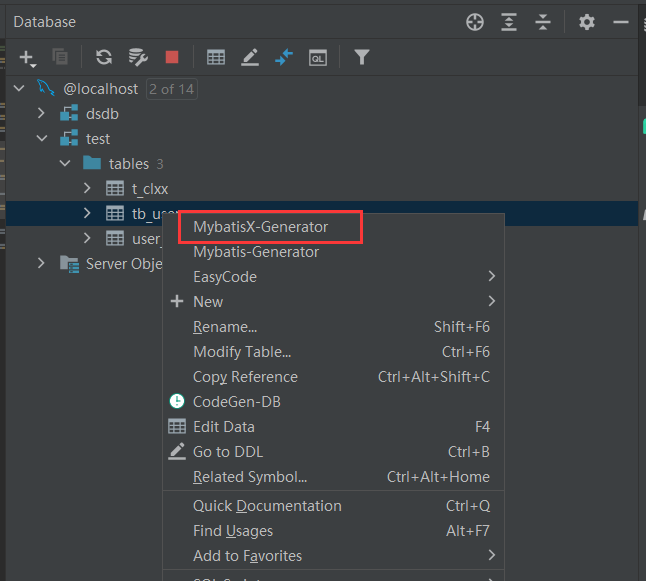646x581 pixels.
Task: Open table editor icon in toolbar
Action: point(216,57)
